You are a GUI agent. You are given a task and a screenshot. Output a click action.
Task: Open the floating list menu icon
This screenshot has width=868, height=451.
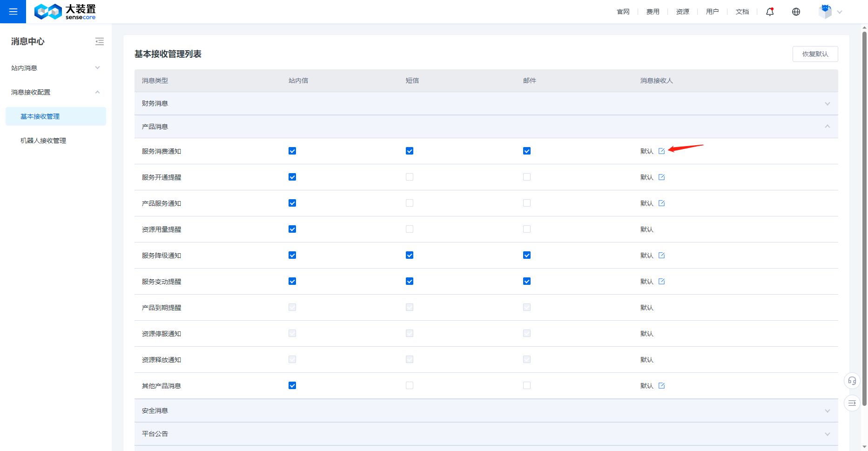click(x=852, y=403)
